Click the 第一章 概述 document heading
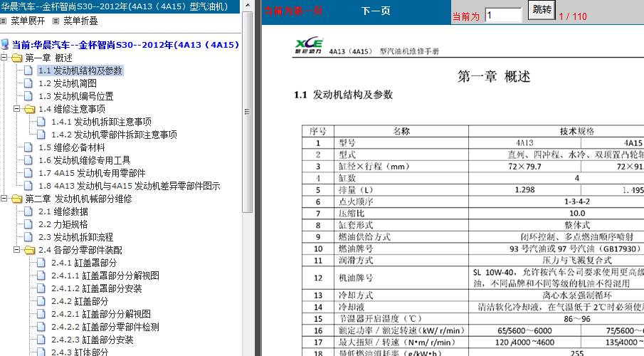The image size is (644, 356). point(494,76)
